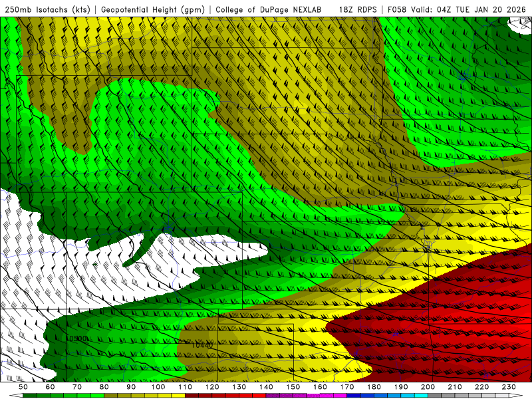
Task: Click the 200 value on the legend
Action: 428,387
